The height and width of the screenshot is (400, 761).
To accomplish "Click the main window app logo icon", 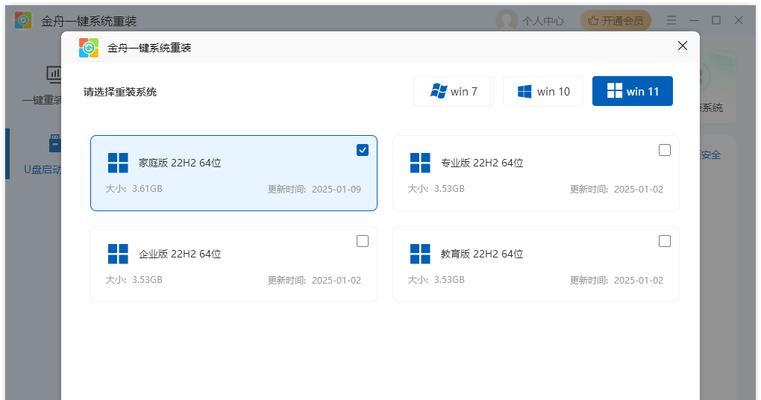I will pyautogui.click(x=23, y=20).
